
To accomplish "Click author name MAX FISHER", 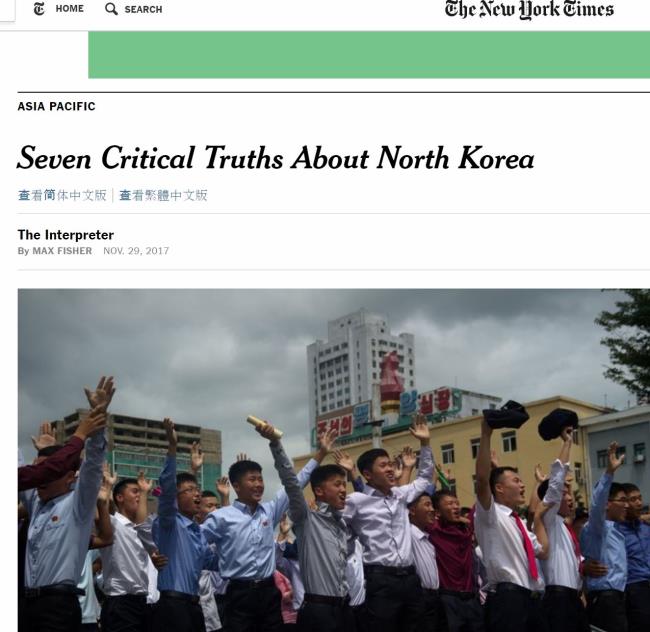I will (62, 251).
